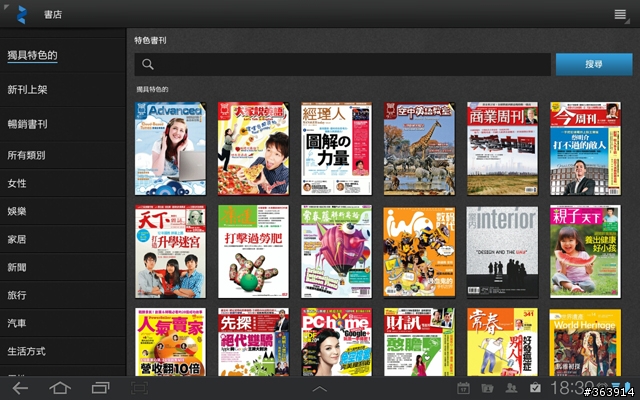Open the PChome magazine cover
The height and width of the screenshot is (400, 640).
point(336,342)
